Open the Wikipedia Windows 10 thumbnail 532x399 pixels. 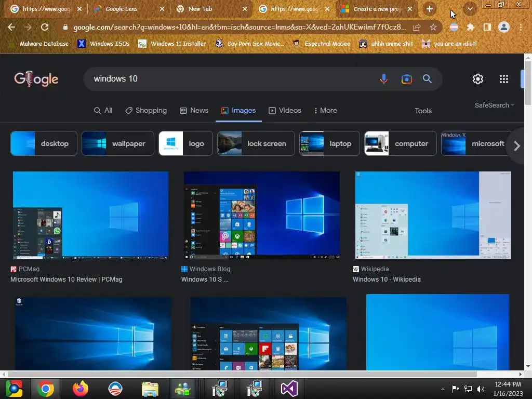tap(433, 215)
